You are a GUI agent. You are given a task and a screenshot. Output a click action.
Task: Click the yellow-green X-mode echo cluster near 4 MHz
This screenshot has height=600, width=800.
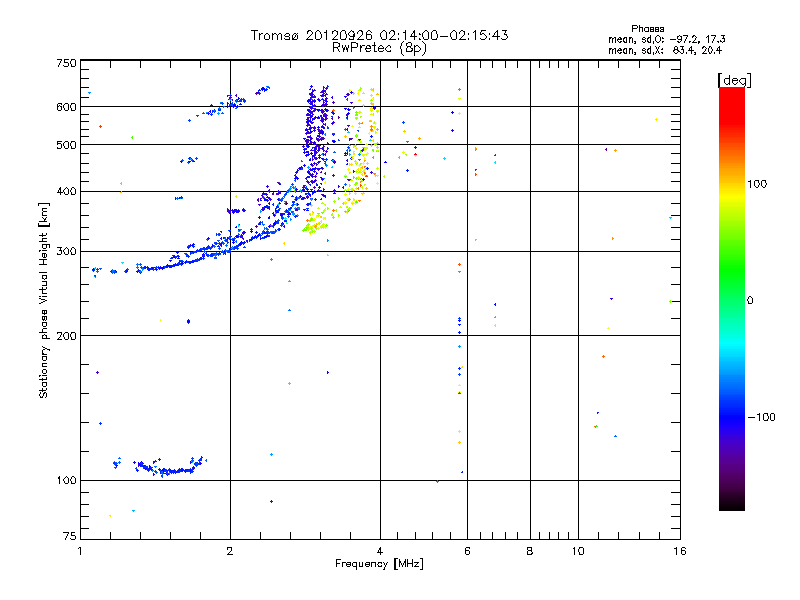(x=361, y=163)
